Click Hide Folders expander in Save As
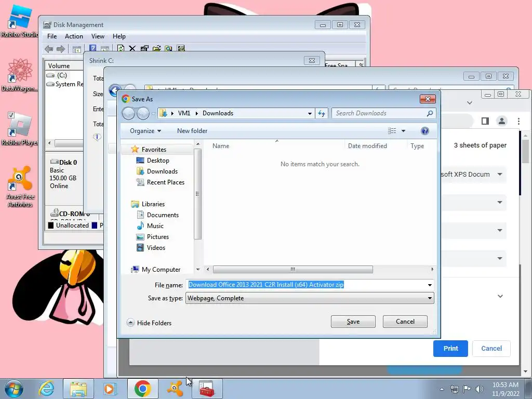Screen dimensions: 532x399 pyautogui.click(x=149, y=323)
